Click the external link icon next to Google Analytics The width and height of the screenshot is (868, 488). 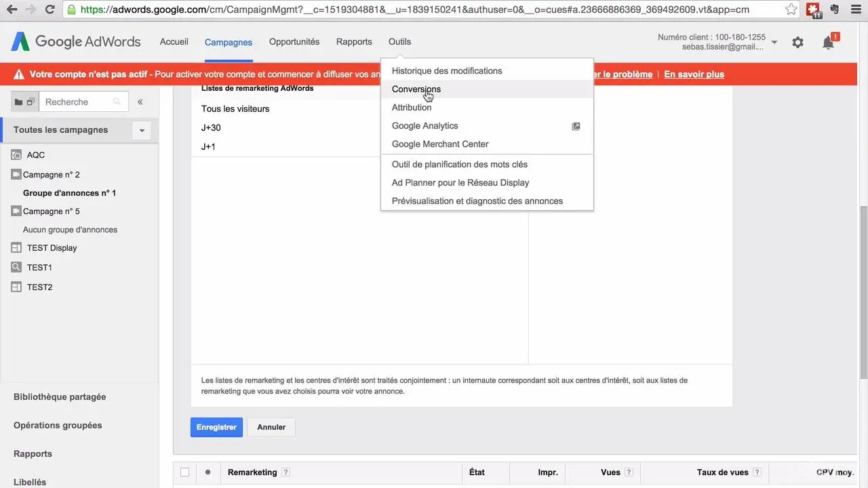[x=576, y=126]
